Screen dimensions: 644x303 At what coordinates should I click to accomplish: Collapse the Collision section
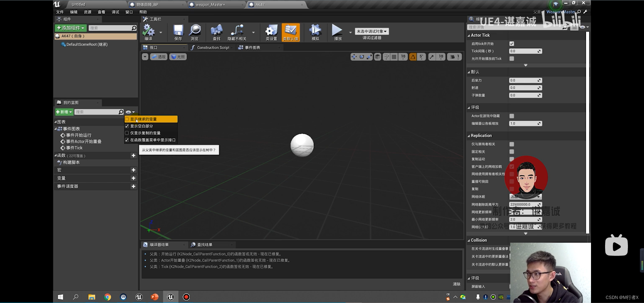click(469, 240)
